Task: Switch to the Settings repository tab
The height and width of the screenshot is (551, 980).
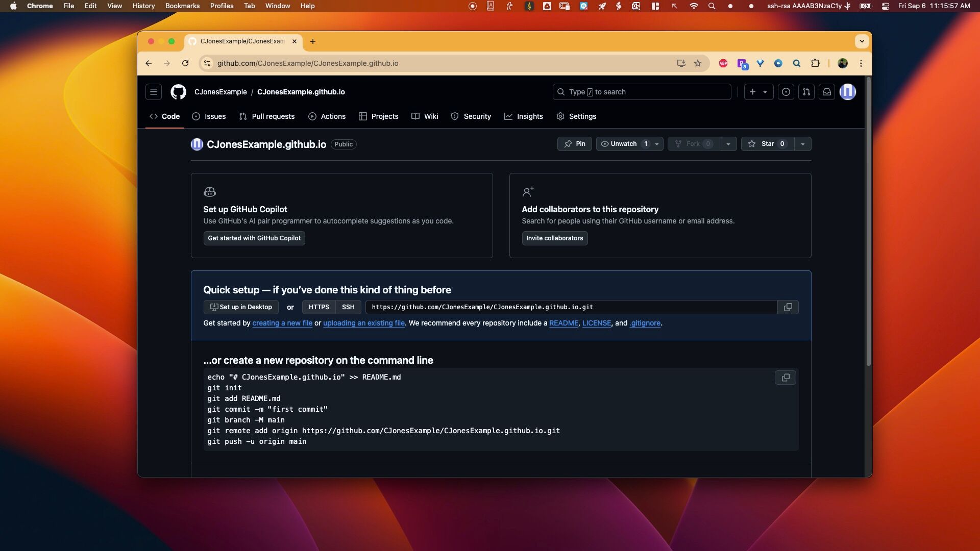Action: tap(576, 116)
